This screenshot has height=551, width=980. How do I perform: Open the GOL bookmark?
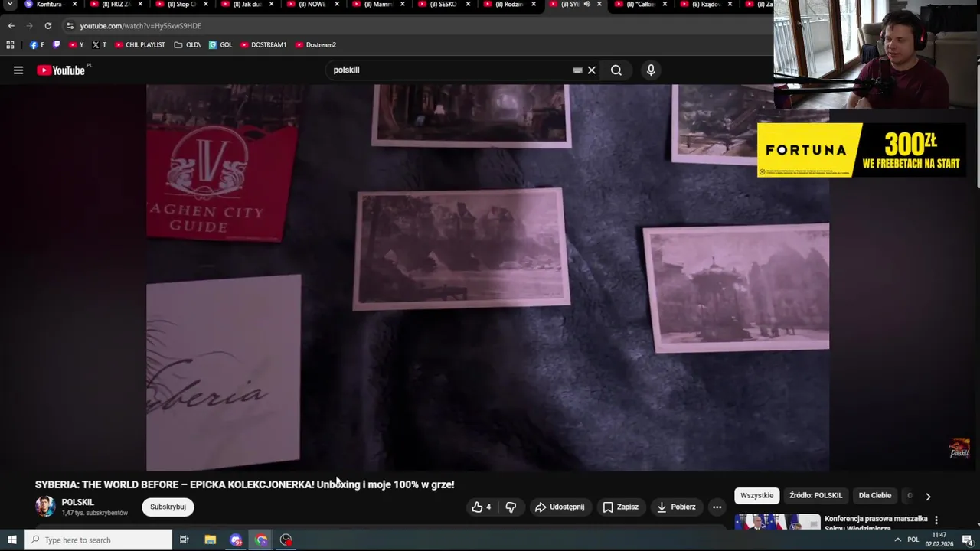220,45
